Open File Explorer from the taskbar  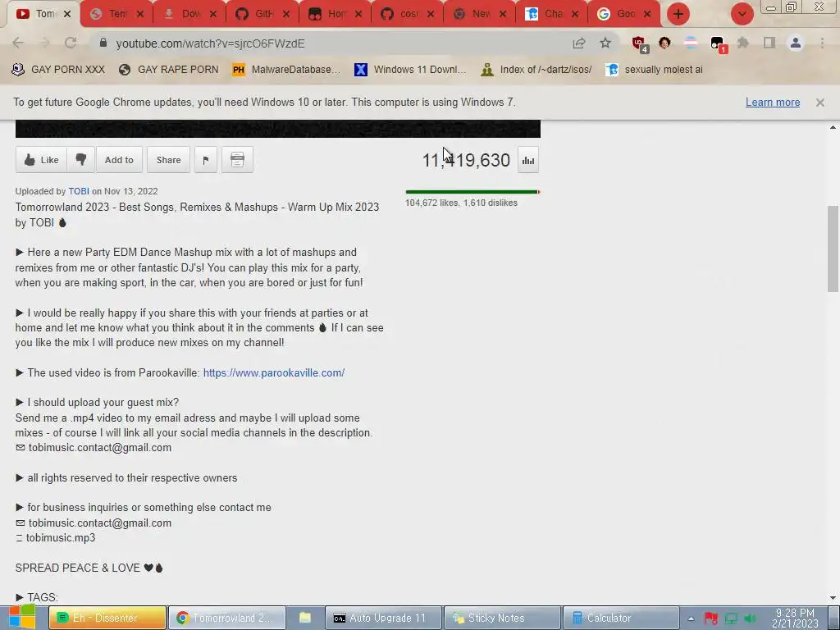click(305, 618)
